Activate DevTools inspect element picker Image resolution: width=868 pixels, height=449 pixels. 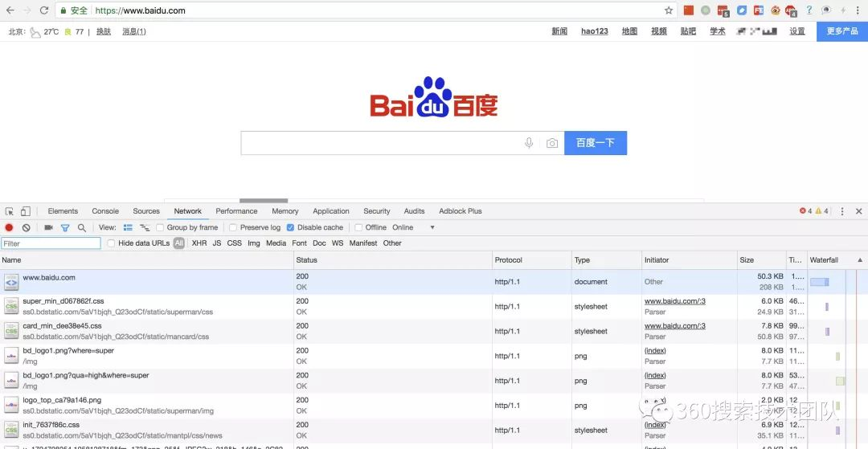point(10,211)
